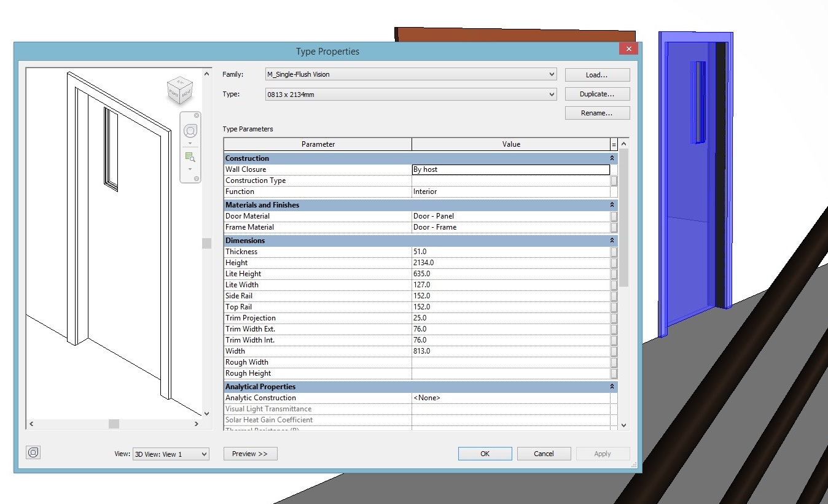Screen dimensions: 828x504
Task: Open navigation bar customize menu at its bottom
Action: tap(197, 179)
